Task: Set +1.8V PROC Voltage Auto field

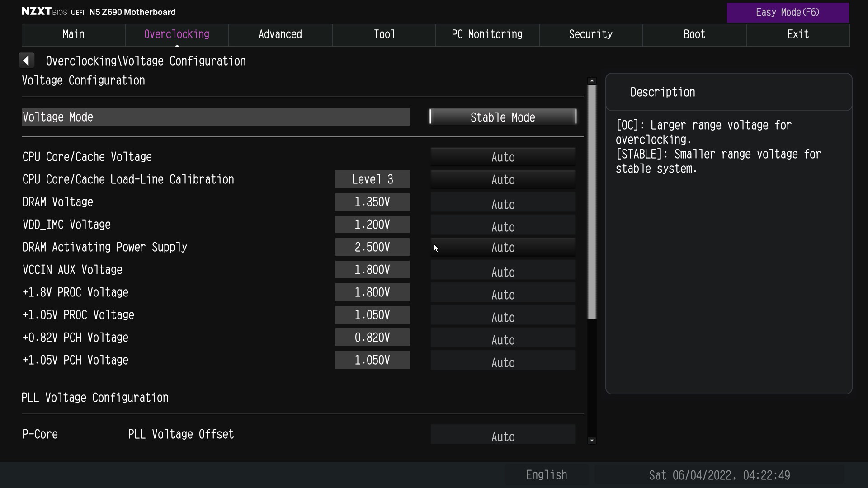Action: (503, 293)
